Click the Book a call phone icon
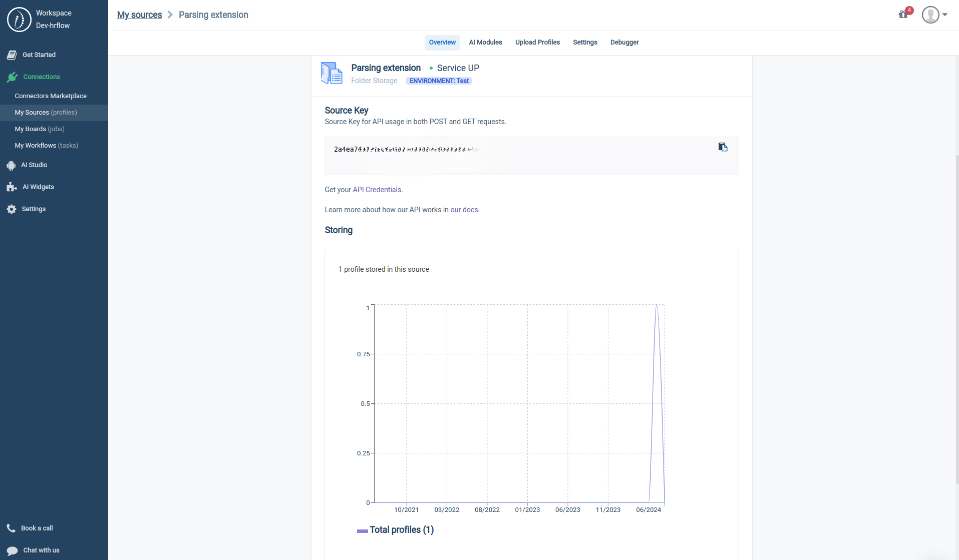The height and width of the screenshot is (560, 959). [11, 528]
